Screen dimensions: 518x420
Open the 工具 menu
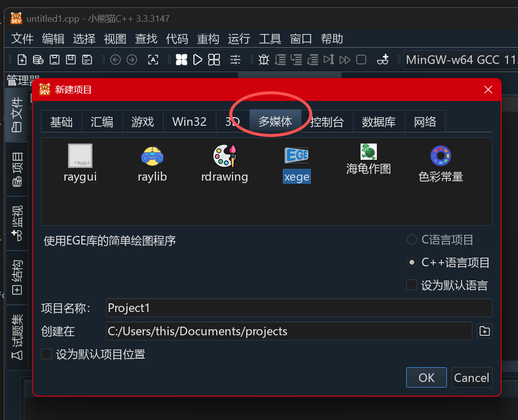(270, 39)
